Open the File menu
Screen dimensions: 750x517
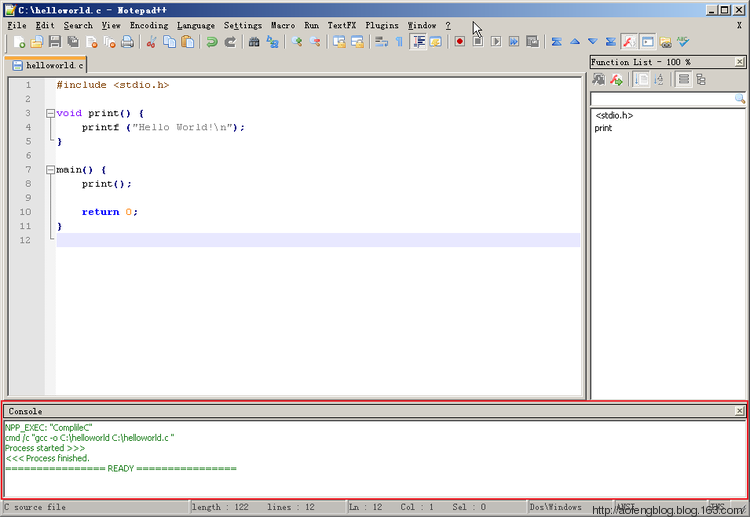click(17, 25)
